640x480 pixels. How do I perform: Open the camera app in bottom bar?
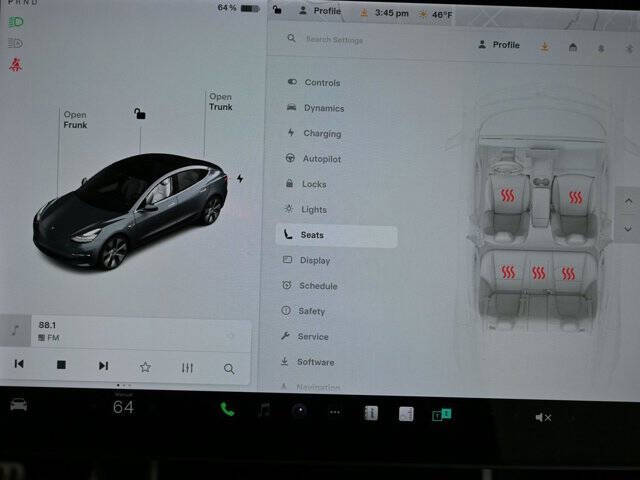pyautogui.click(x=300, y=411)
